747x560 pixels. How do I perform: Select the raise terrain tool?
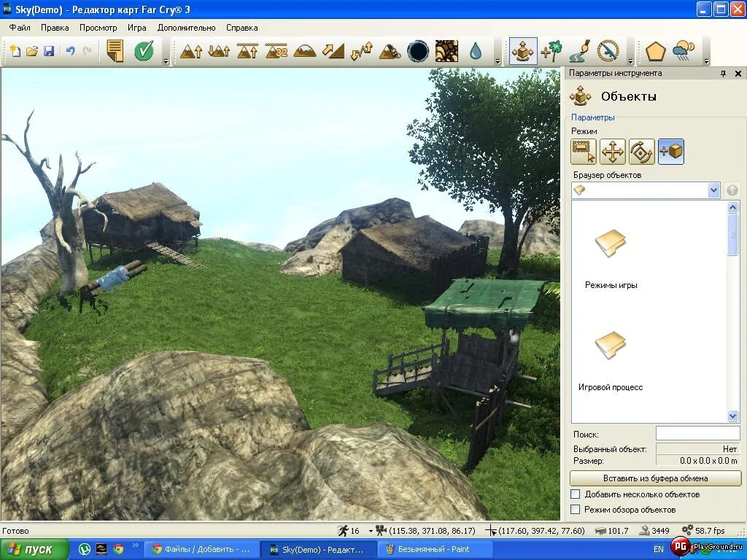191,51
